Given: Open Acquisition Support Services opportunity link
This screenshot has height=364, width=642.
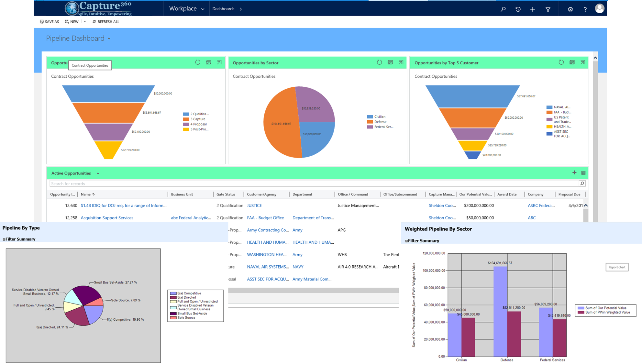Looking at the screenshot, I should [107, 218].
